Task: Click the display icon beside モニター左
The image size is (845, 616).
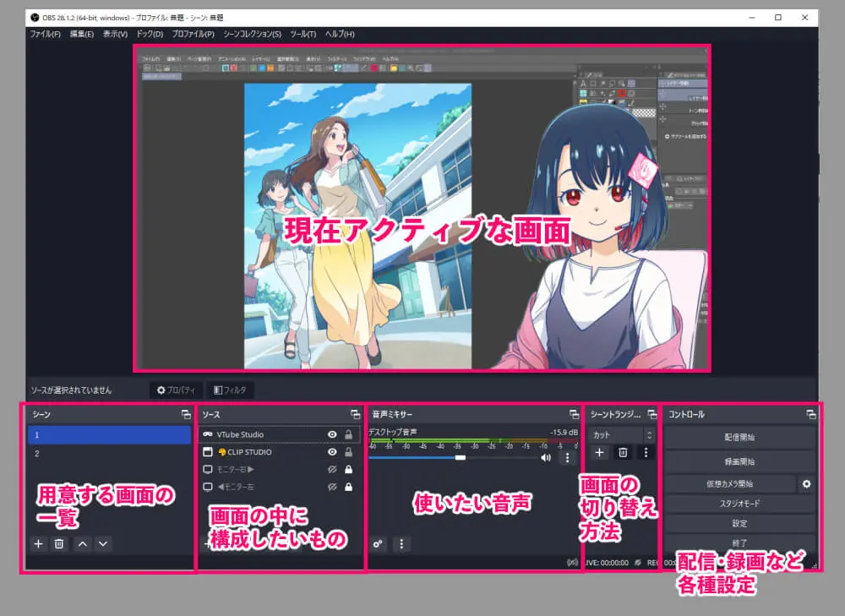Action: coord(208,487)
